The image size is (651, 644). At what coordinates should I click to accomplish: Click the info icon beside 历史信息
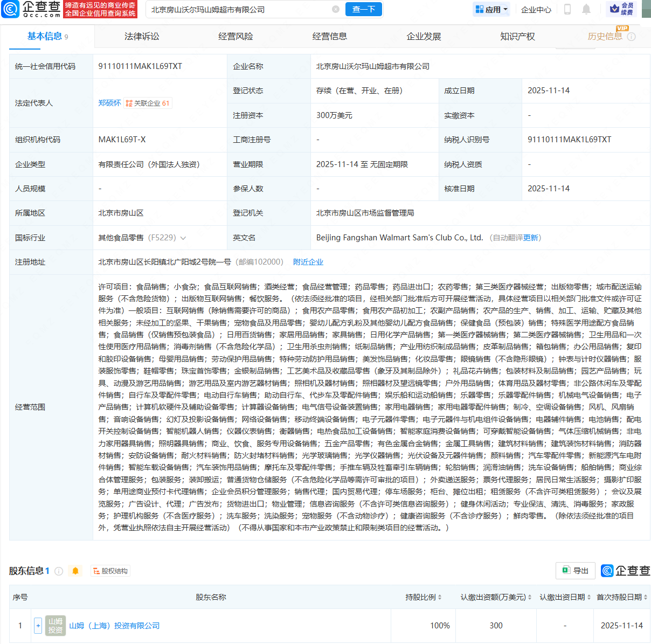(632, 37)
